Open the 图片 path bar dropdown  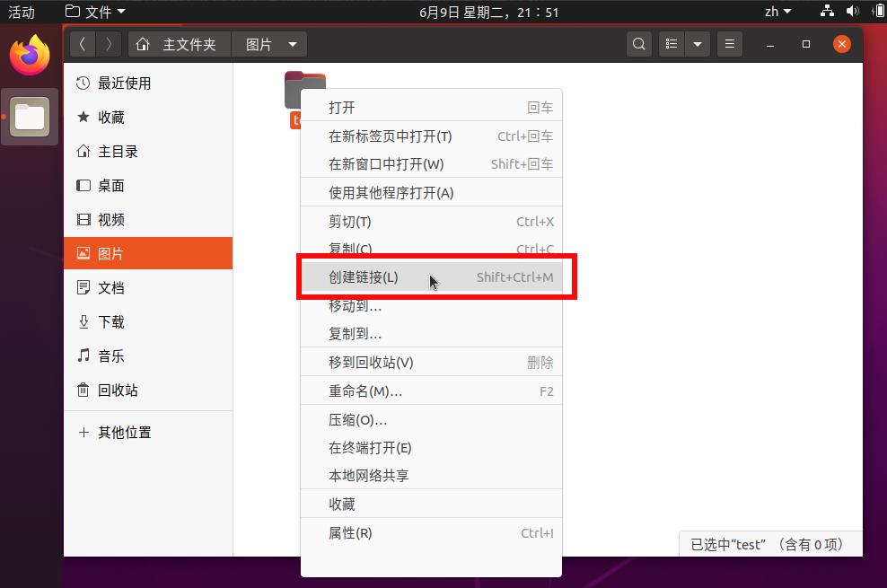pyautogui.click(x=292, y=44)
